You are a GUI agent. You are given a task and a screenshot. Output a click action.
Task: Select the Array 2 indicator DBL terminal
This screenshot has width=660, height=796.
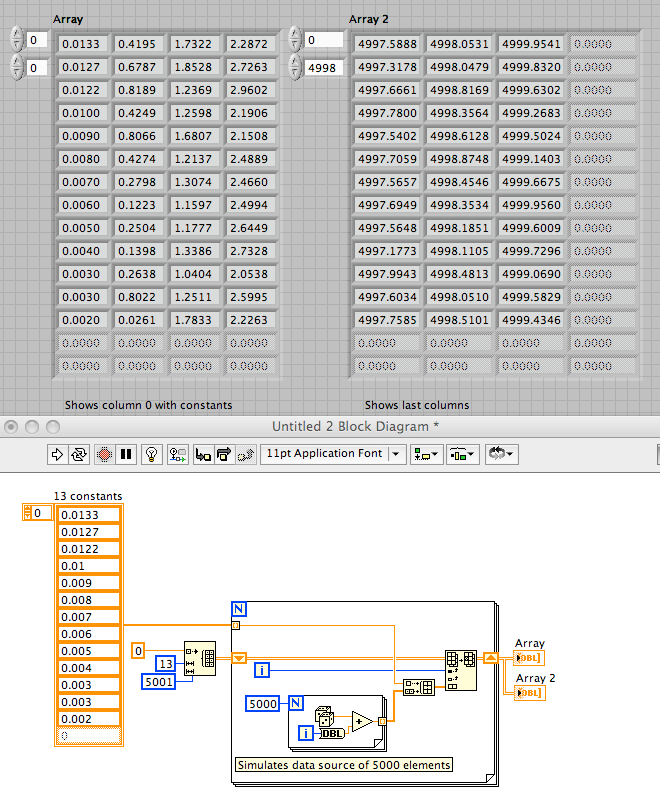point(530,693)
